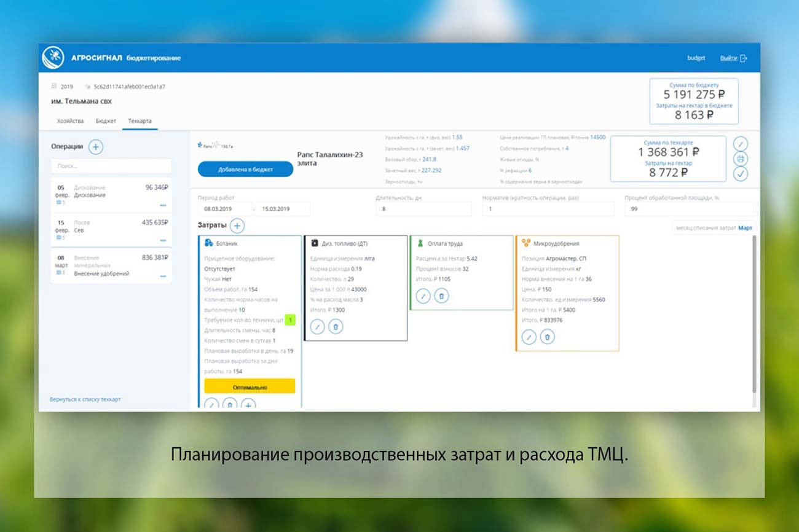799x532 pixels.
Task: Edit the Оплата труда cost card
Action: (x=423, y=296)
